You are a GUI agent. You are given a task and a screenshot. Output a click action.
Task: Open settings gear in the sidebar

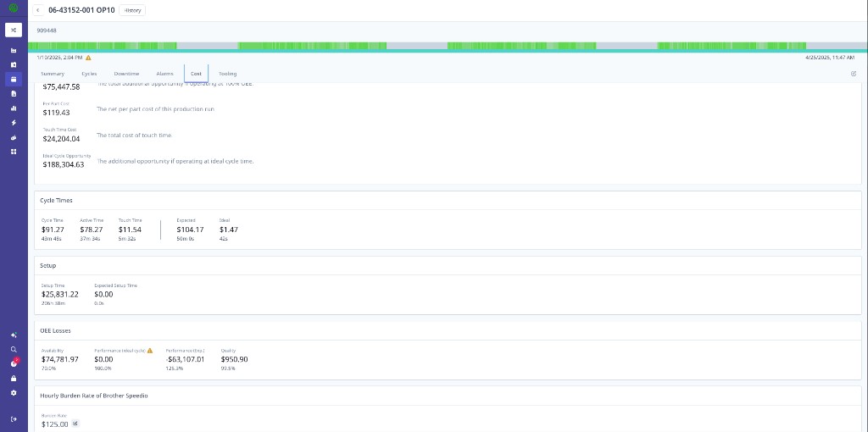[x=14, y=393]
